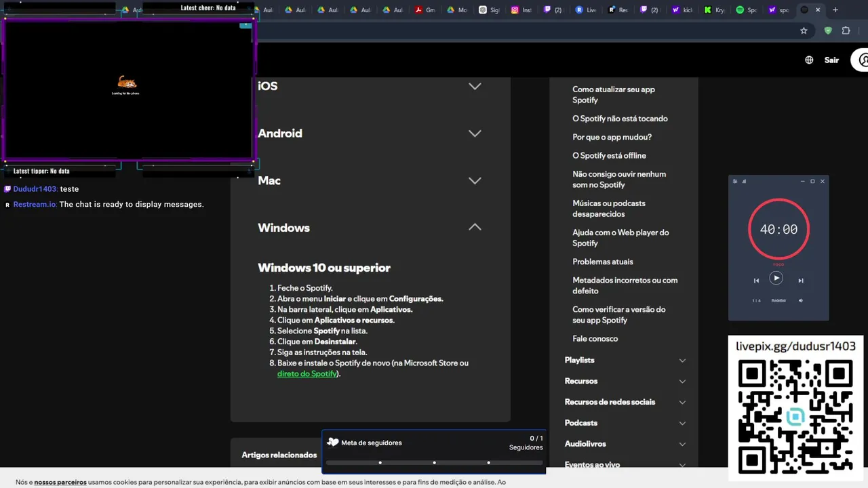Follow the 'direto do Spotify' link
Viewport: 868px width, 488px height.
pyautogui.click(x=307, y=373)
